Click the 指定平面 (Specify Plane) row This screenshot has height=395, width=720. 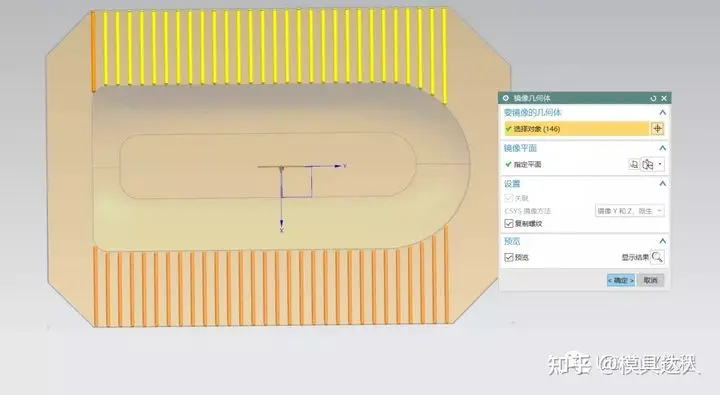565,164
